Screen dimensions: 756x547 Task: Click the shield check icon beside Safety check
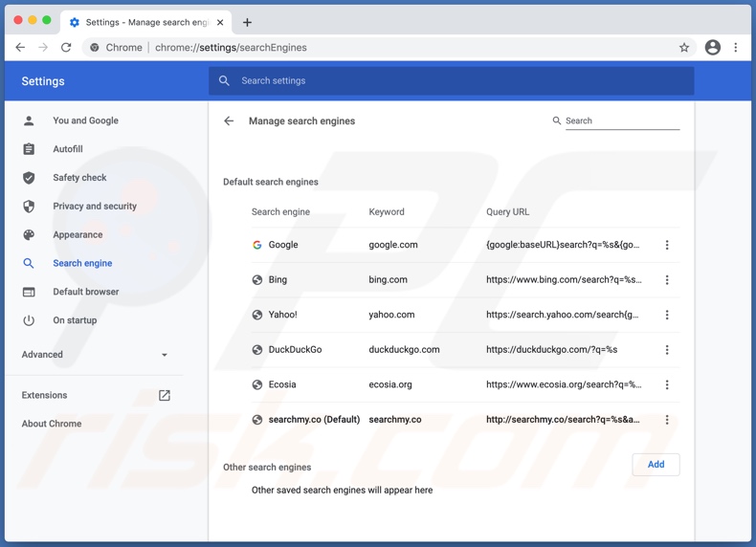[29, 177]
